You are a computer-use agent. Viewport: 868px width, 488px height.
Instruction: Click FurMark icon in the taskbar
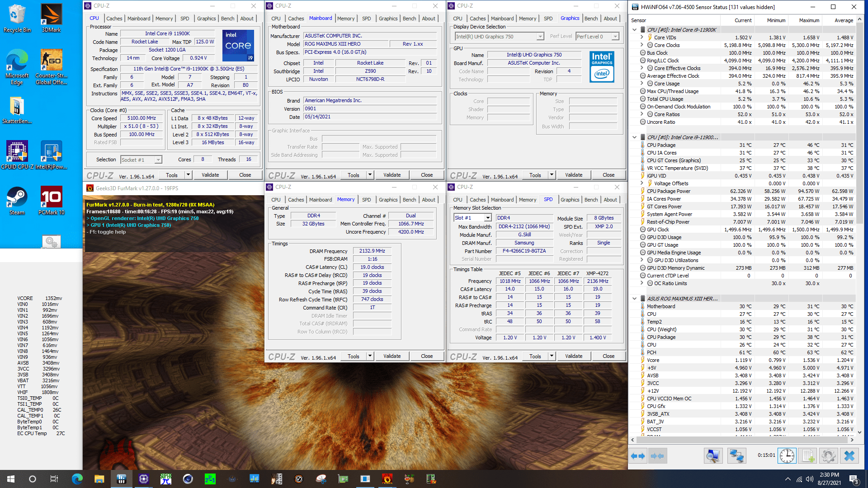(387, 479)
